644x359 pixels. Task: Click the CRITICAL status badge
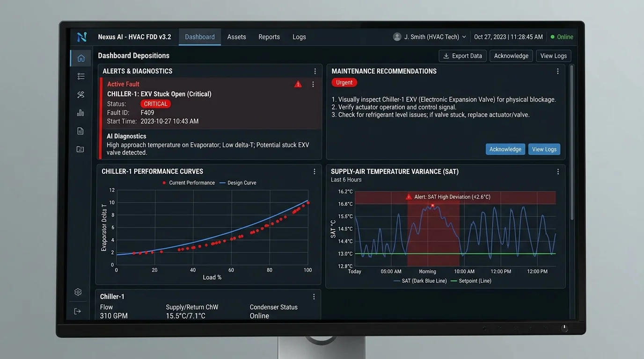coord(155,104)
